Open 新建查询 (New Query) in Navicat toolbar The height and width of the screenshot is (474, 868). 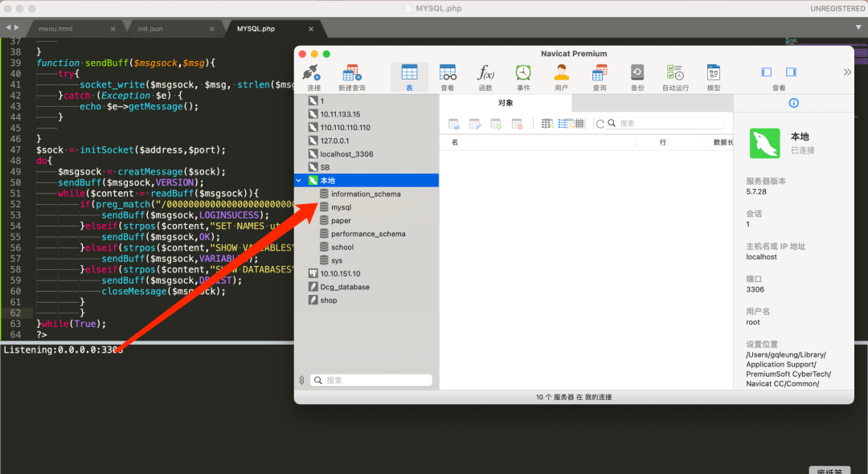pyautogui.click(x=351, y=77)
